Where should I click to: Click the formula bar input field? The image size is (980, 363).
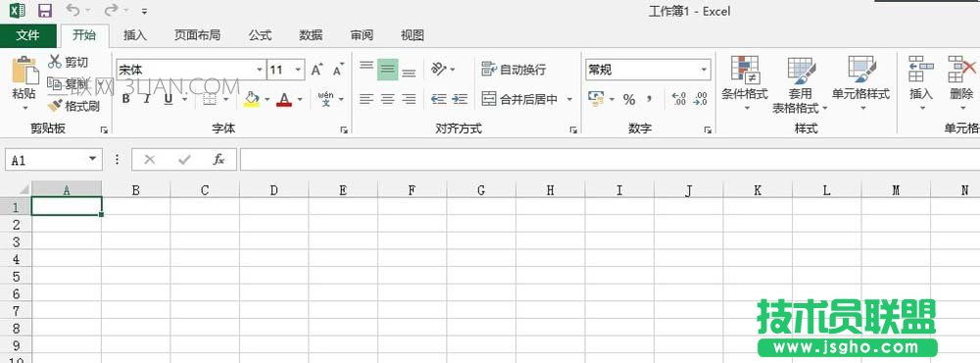pos(610,160)
